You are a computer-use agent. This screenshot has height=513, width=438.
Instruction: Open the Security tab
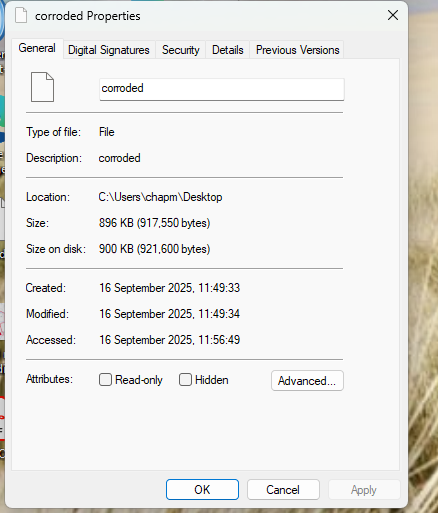pyautogui.click(x=180, y=50)
